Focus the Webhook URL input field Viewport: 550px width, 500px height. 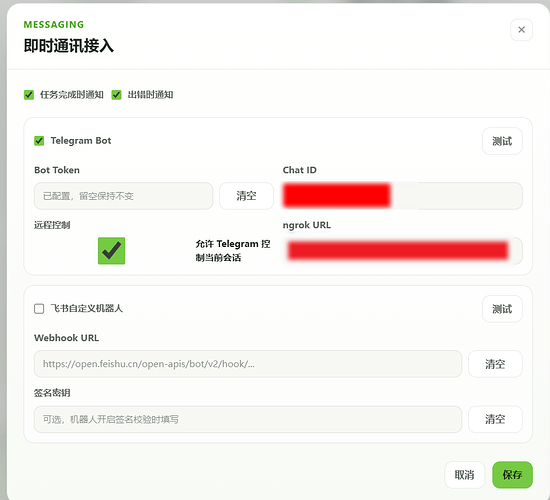click(x=248, y=364)
